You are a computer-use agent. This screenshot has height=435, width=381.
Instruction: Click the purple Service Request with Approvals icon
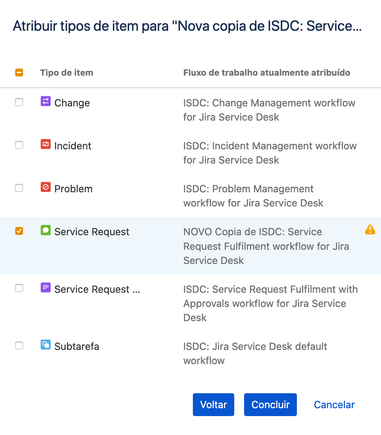[x=45, y=288]
